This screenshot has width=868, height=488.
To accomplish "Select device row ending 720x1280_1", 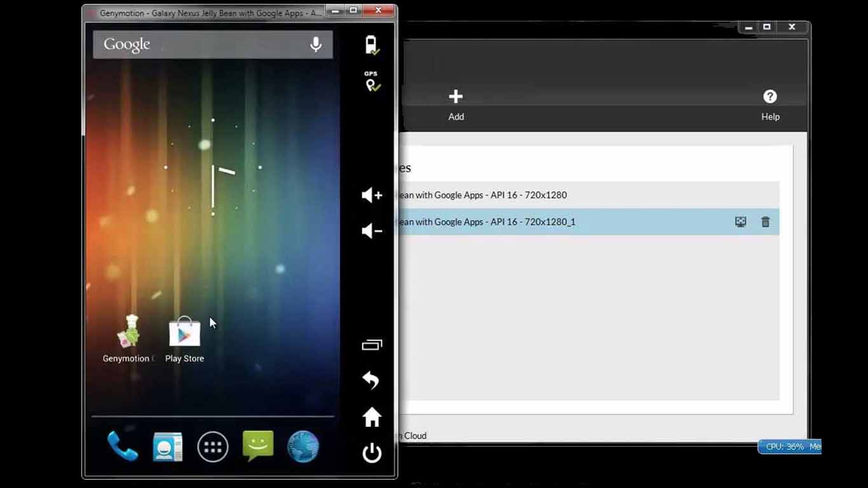I will click(588, 222).
